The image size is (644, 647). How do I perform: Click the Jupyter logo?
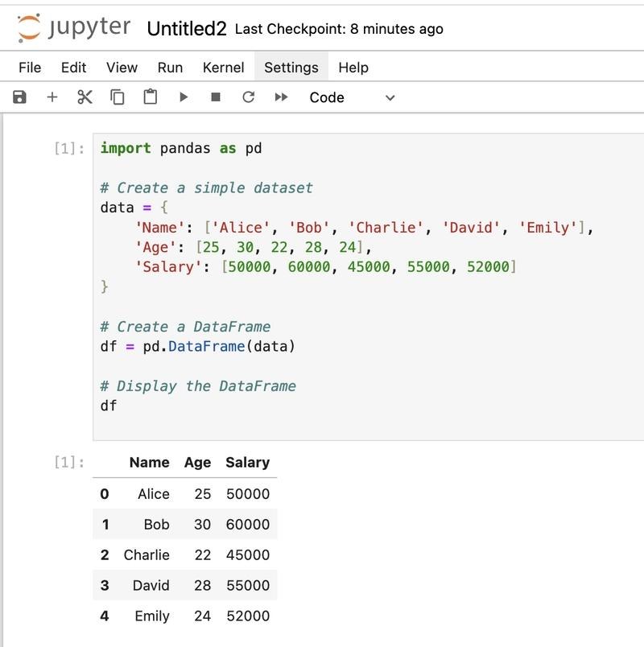[74, 27]
